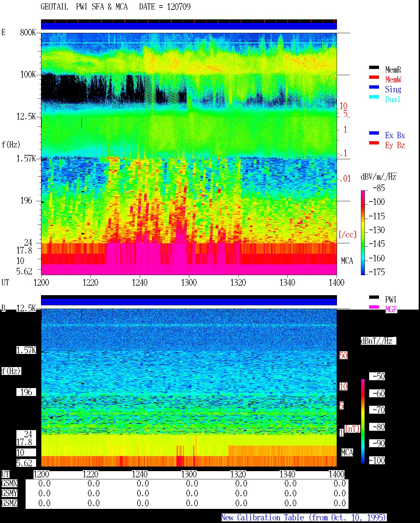This screenshot has height=523, width=420.
Task: Click the GSMX row label
Action: 9,483
